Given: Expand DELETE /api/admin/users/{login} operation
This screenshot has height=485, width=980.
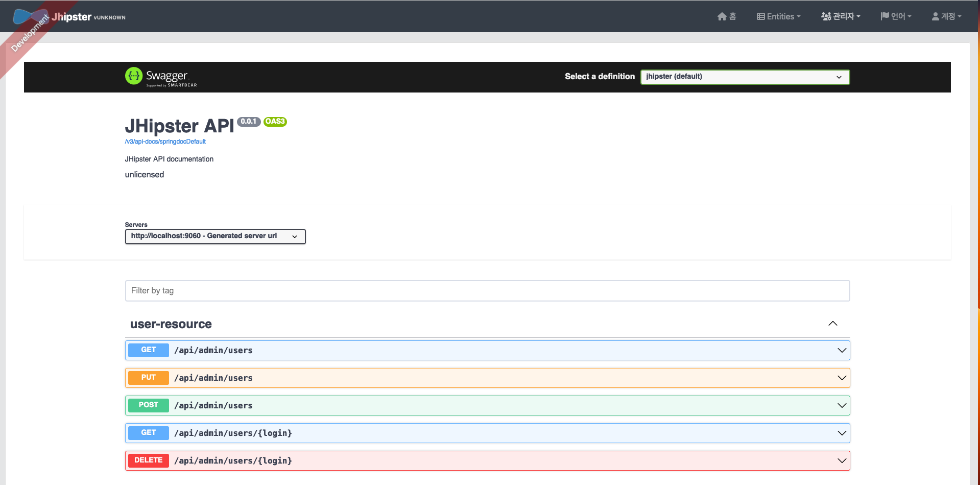Looking at the screenshot, I should tap(487, 460).
